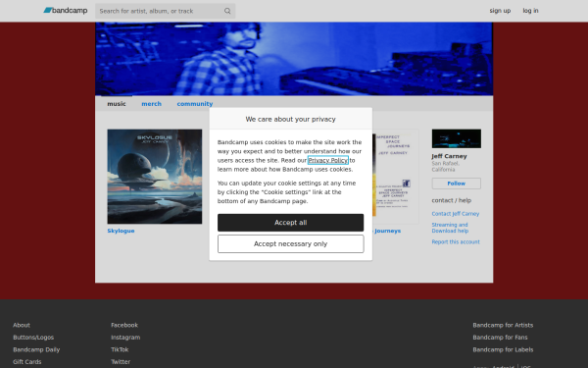Viewport: 588px width, 368px height.
Task: Open Facebook footer link
Action: (124, 325)
